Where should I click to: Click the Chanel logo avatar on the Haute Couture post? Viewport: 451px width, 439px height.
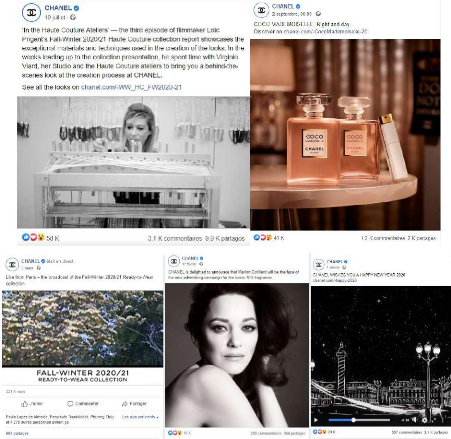pos(31,12)
